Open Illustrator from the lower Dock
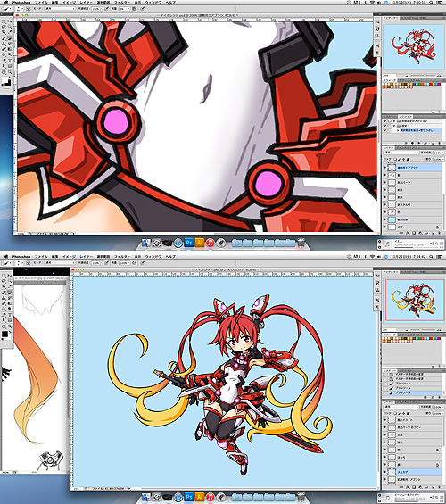 pyautogui.click(x=200, y=497)
